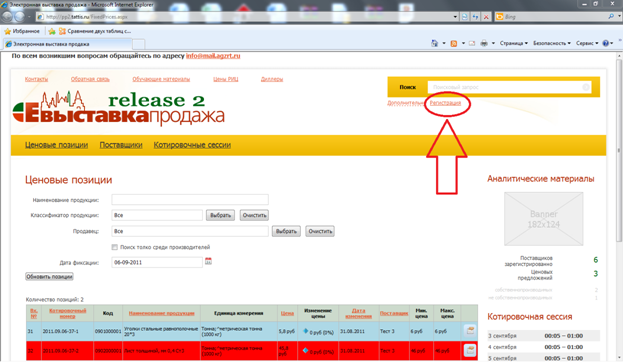The width and height of the screenshot is (623, 362).
Task: Click the Дата фиксации date field
Action: (x=157, y=262)
